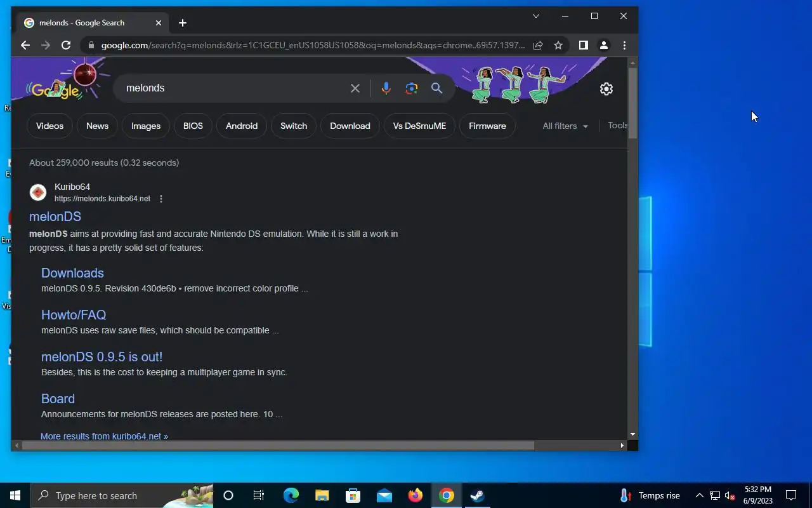Open site info lock icon
Screen dimensions: 812x508
(x=91, y=45)
